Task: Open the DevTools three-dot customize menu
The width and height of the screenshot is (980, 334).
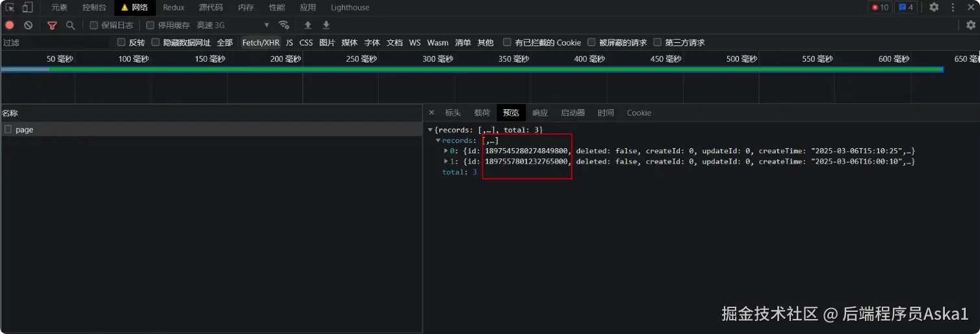Action: [x=953, y=7]
